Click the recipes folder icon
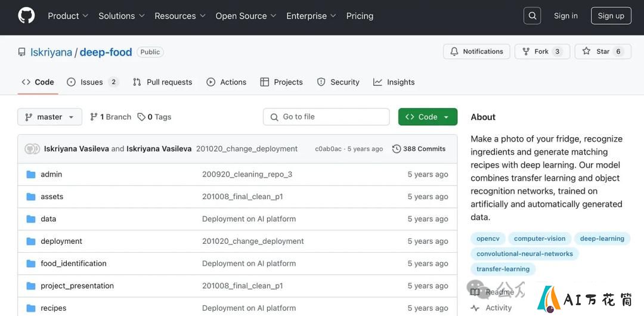Screen dimensions: 644x316 coord(31,308)
